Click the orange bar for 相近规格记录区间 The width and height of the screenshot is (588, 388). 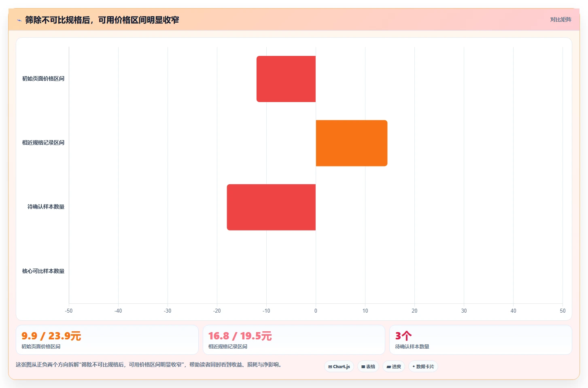[x=352, y=143]
